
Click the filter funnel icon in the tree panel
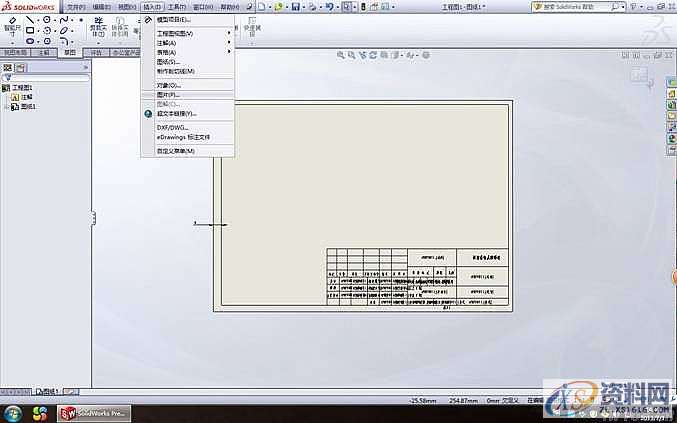point(7,78)
